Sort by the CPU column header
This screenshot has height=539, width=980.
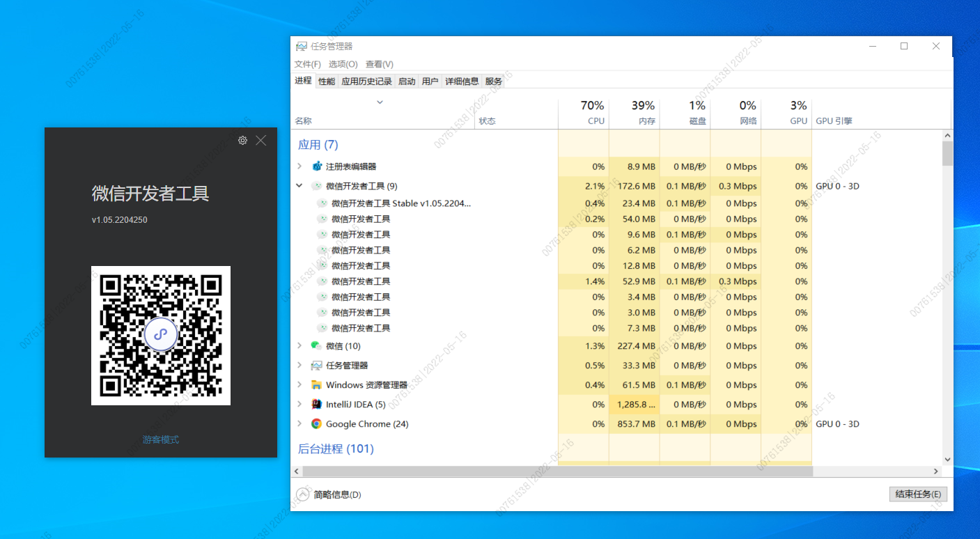pos(584,114)
